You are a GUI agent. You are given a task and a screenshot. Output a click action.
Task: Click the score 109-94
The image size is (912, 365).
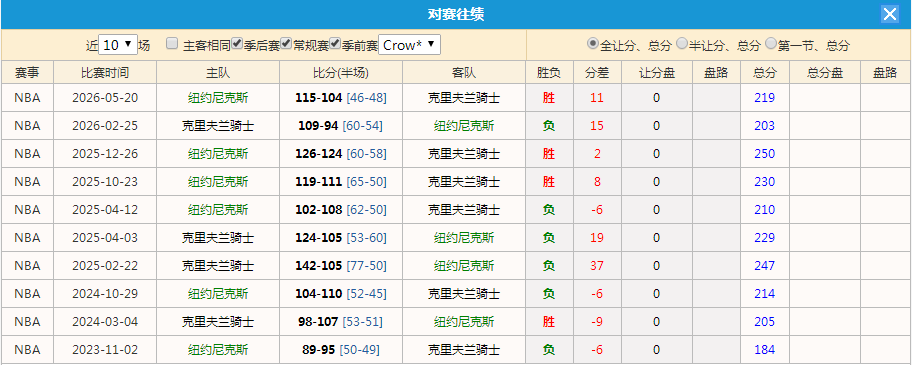click(x=318, y=126)
